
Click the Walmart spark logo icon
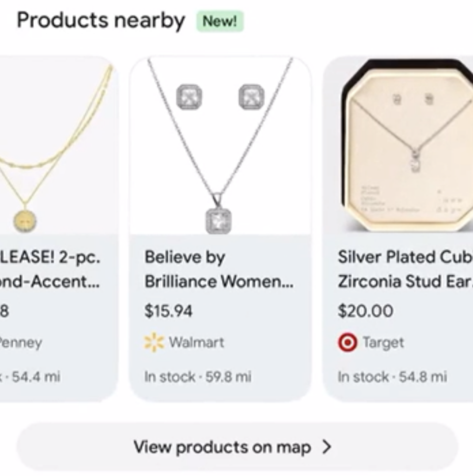click(154, 343)
